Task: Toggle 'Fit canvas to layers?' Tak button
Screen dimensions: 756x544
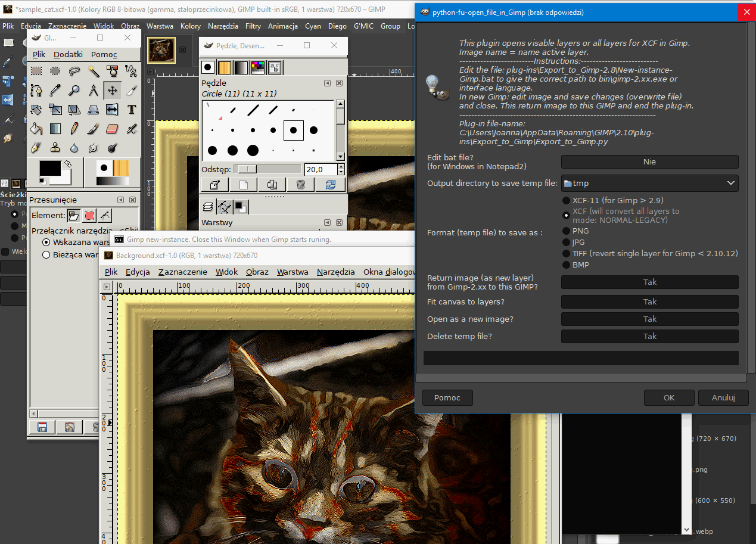Action: coord(649,301)
